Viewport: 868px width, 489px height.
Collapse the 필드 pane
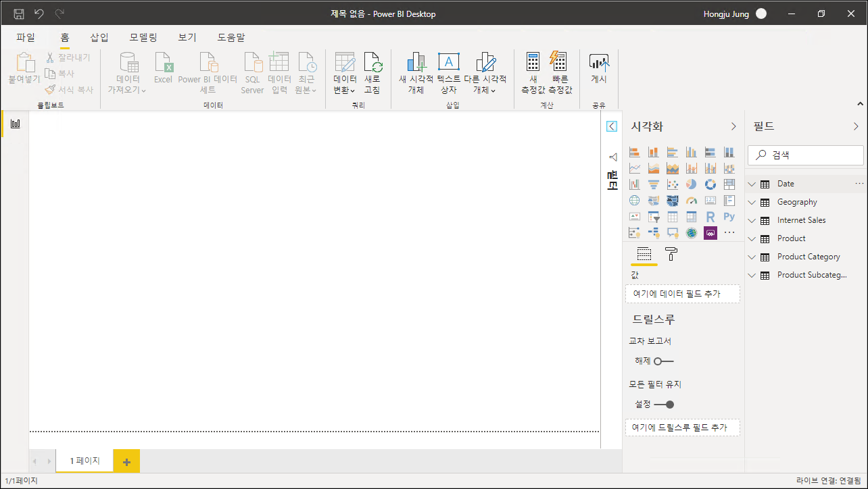[856, 126]
